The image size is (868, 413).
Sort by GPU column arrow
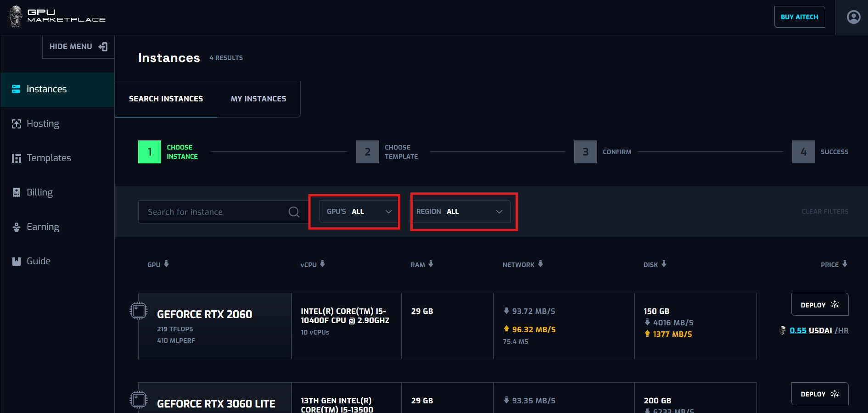click(166, 264)
